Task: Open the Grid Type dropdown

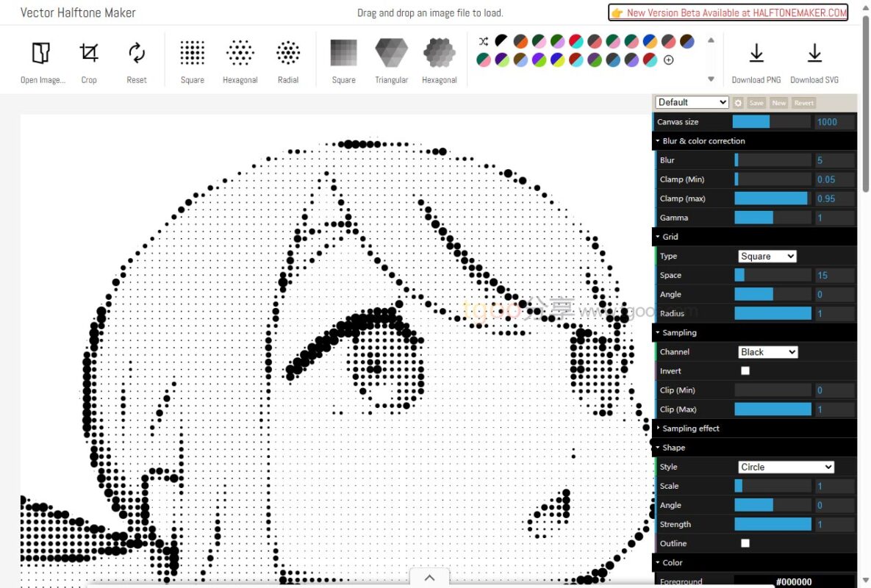Action: click(767, 255)
